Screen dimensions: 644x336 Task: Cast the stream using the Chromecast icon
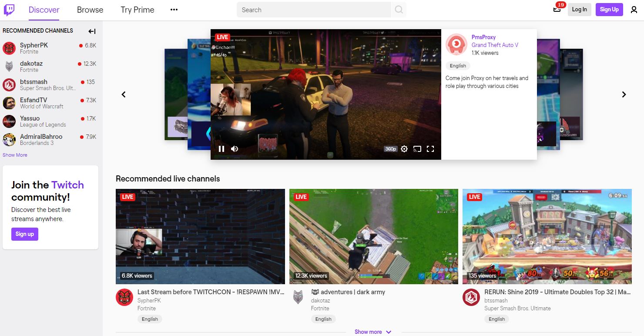417,149
